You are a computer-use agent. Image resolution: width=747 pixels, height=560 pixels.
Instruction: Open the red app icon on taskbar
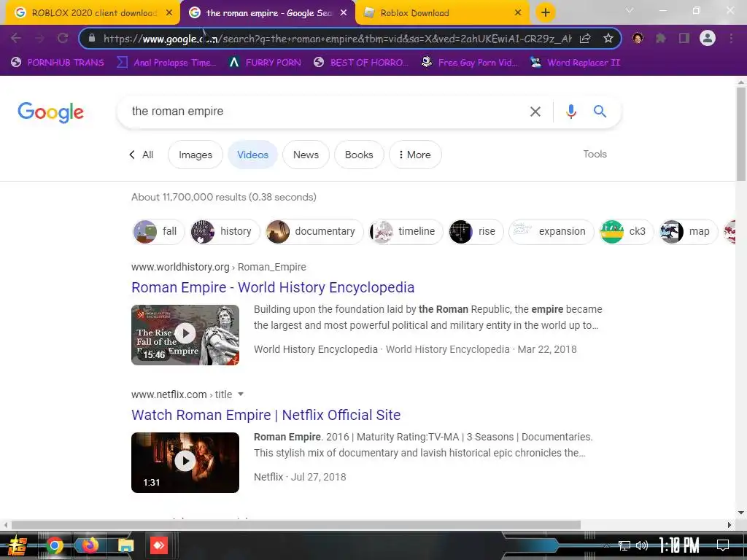[158, 545]
